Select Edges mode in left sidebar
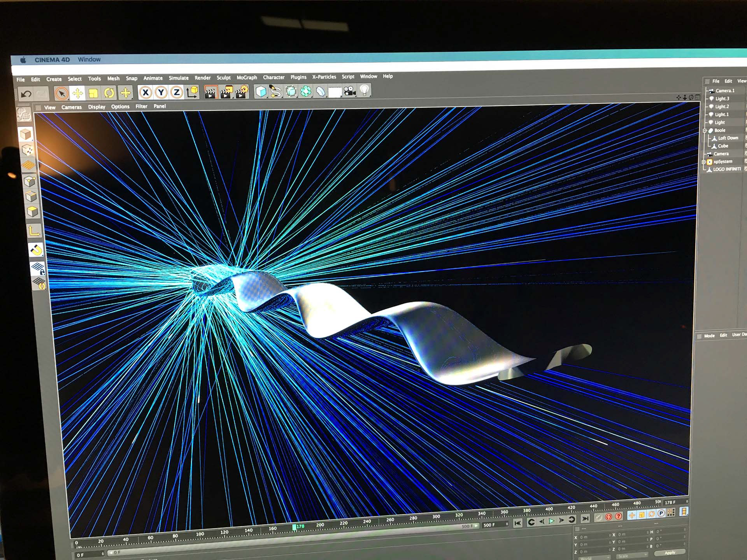The height and width of the screenshot is (560, 747). point(31,196)
